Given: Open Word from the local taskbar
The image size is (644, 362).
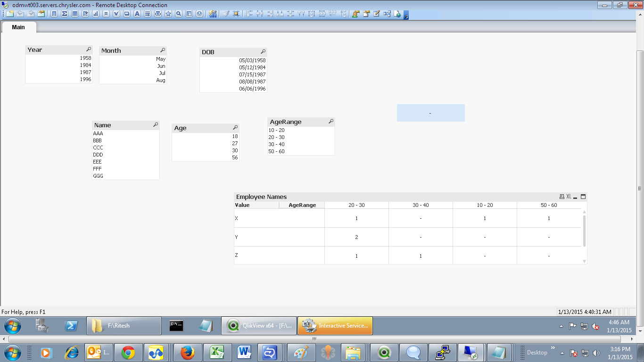Looking at the screenshot, I should click(244, 353).
